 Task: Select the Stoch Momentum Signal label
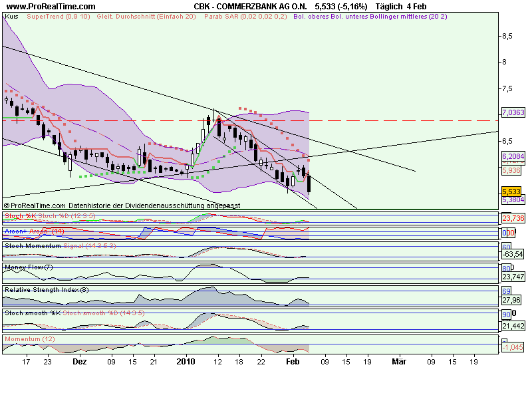coord(61,245)
